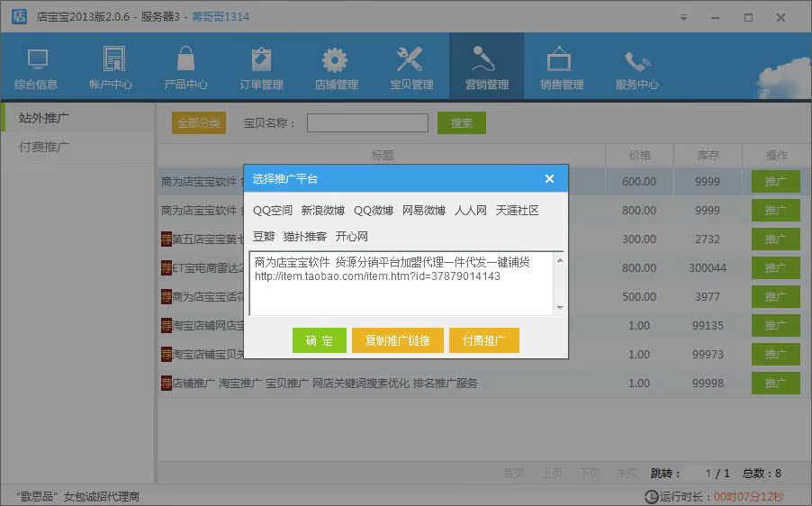
Task: Click the 荐 badge on 第五店宝宝 row
Action: coord(167,239)
